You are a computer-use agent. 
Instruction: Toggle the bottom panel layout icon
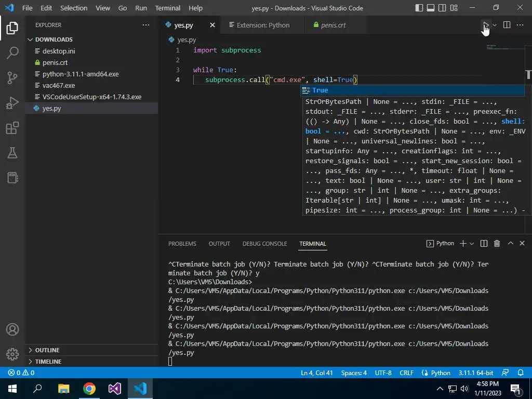(x=431, y=8)
